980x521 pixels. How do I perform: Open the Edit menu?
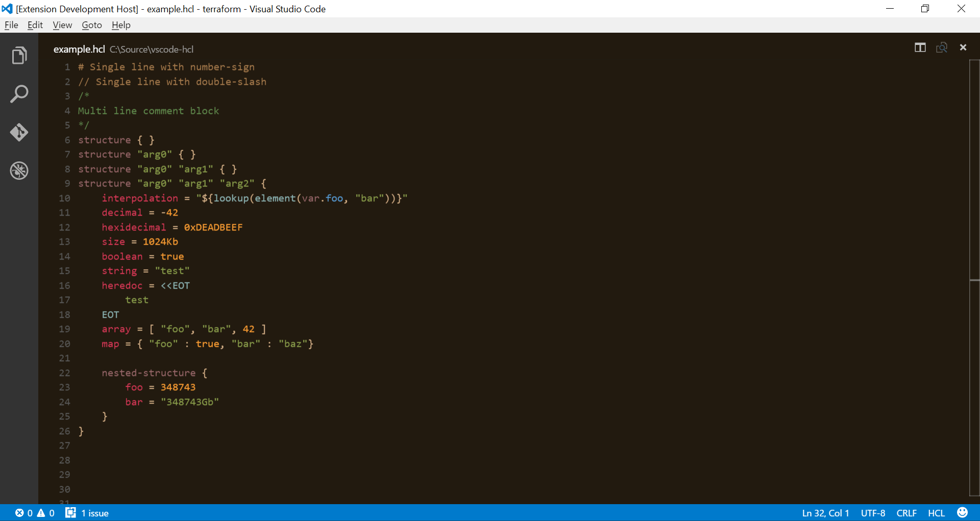coord(35,25)
